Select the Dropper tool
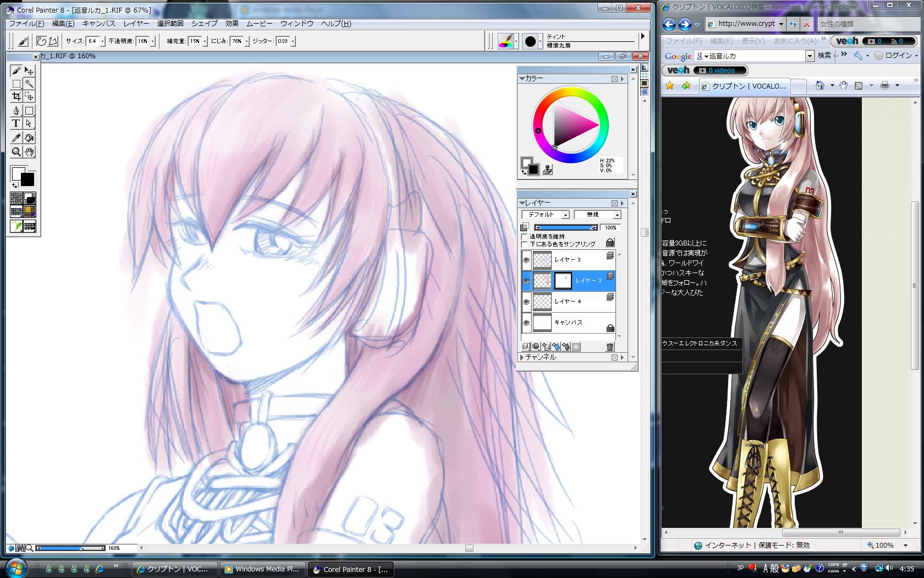 coord(16,138)
